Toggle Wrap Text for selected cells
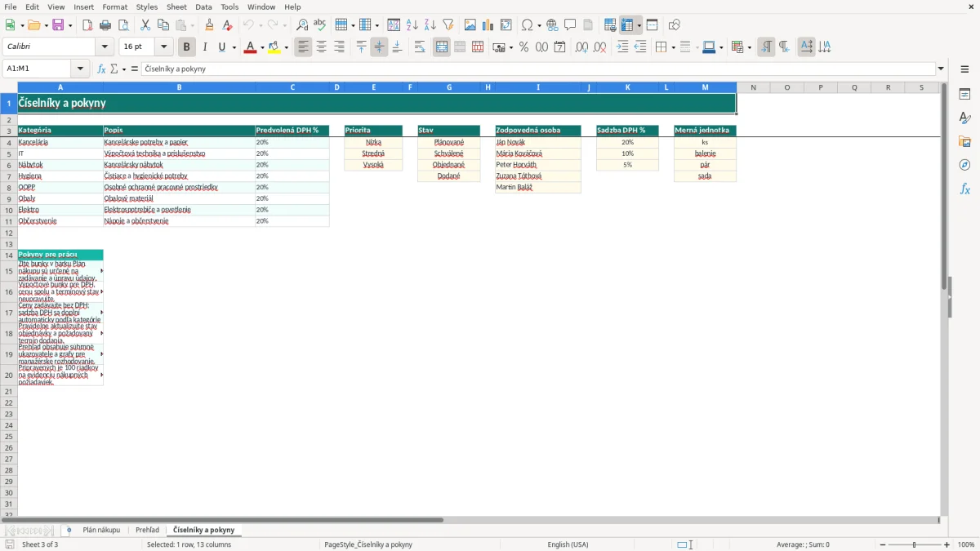Screen dimensions: 980x551 [x=420, y=47]
